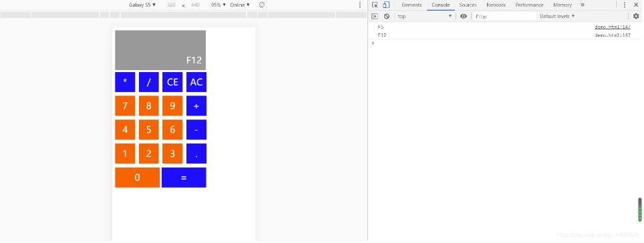
Task: Click the inspect element picker icon
Action: tap(375, 5)
